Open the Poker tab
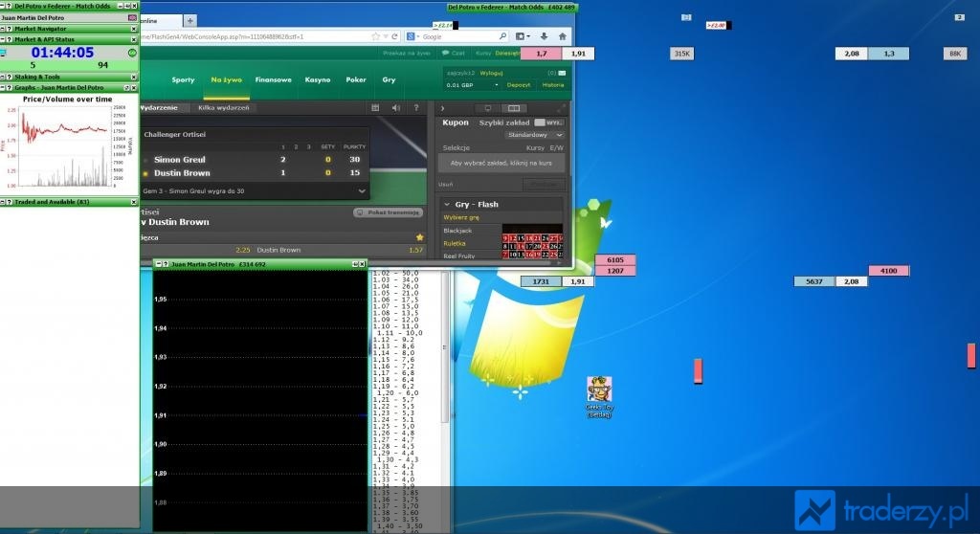The image size is (980, 534). 356,80
